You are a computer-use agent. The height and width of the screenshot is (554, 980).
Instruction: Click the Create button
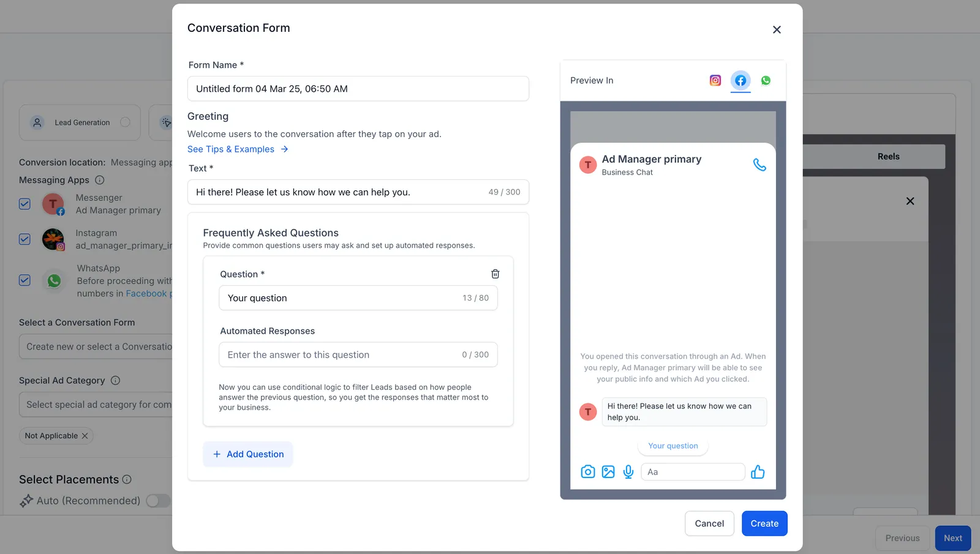764,523
